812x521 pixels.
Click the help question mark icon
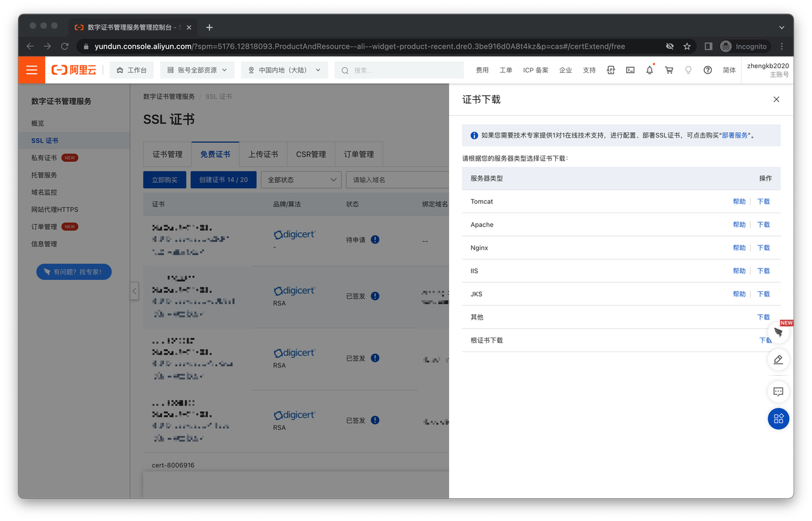[707, 70]
